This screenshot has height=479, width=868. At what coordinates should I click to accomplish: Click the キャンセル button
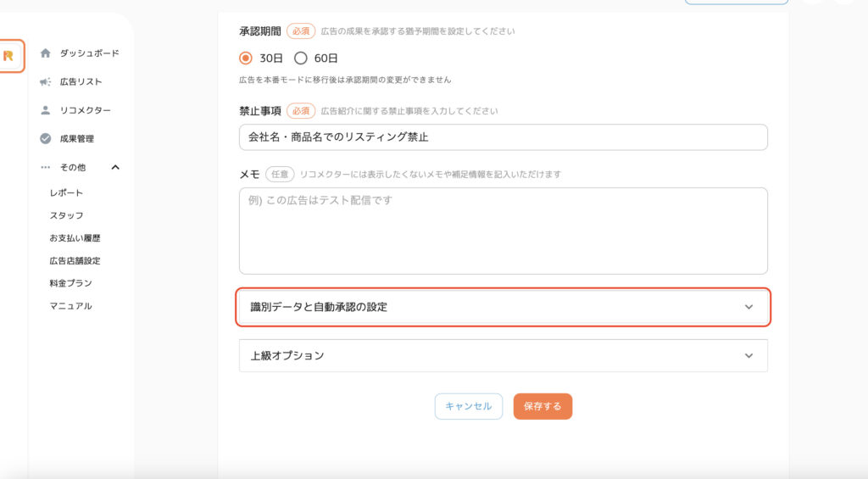[468, 406]
